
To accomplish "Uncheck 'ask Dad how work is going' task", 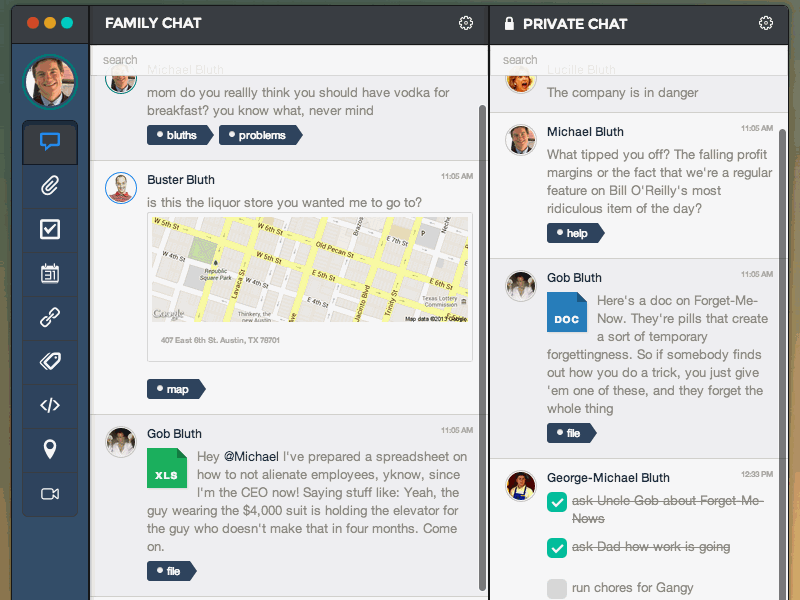I will [x=557, y=548].
